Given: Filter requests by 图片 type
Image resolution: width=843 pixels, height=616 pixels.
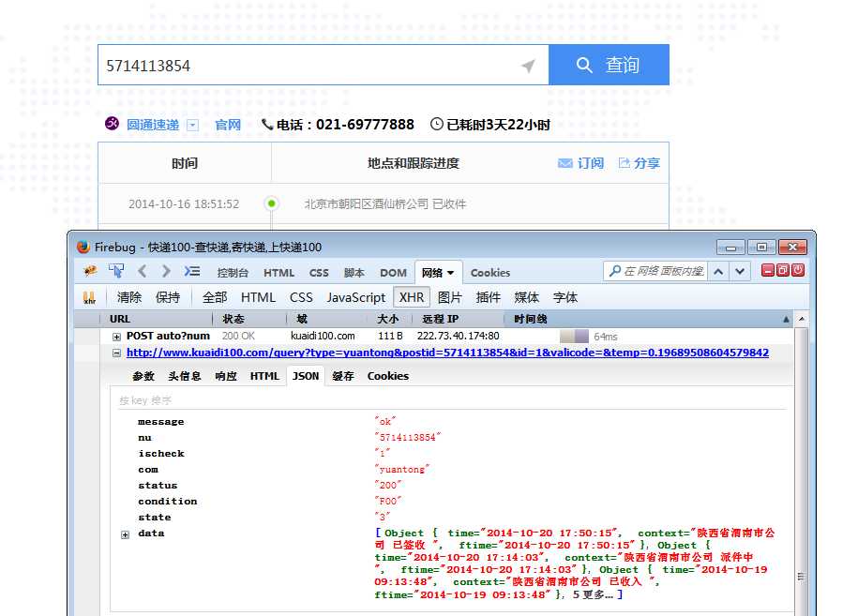Looking at the screenshot, I should 449,297.
